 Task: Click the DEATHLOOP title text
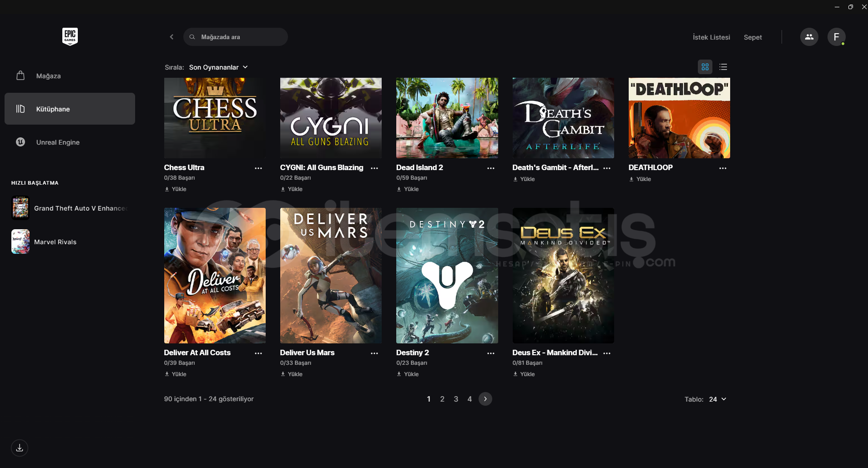tap(651, 167)
